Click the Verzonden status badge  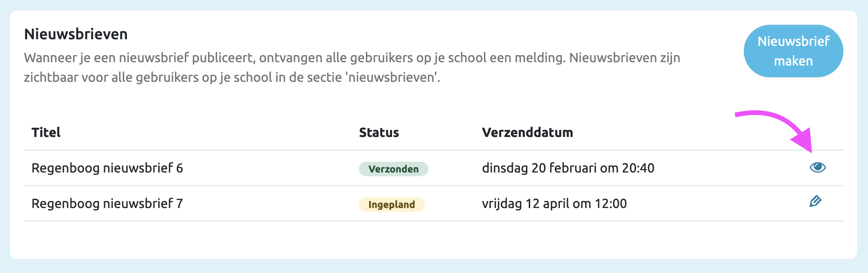pos(393,169)
